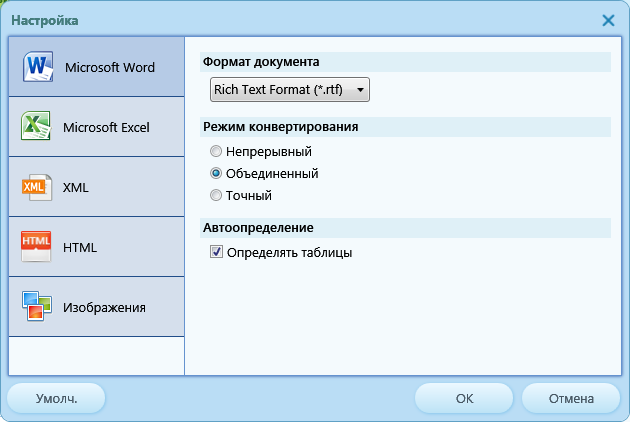This screenshot has width=630, height=422.
Task: Toggle the Определять таблицы checkbox
Action: pyautogui.click(x=217, y=253)
